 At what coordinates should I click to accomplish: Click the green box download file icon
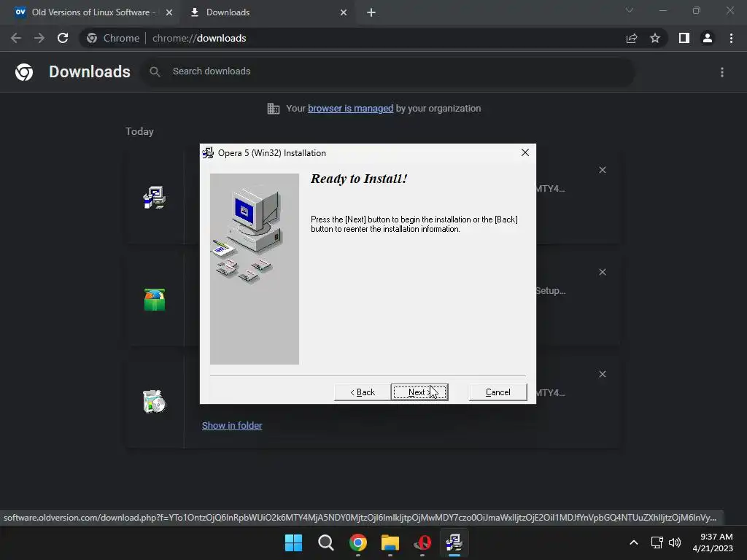155,300
